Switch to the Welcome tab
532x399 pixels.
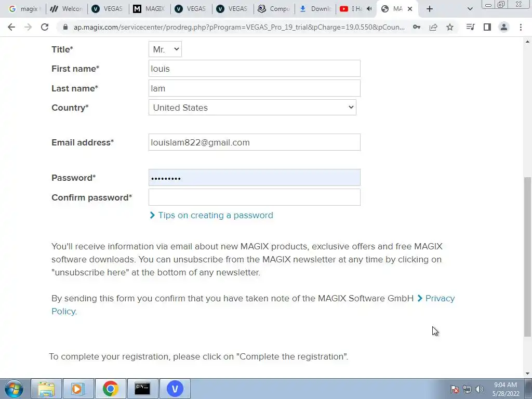click(66, 9)
